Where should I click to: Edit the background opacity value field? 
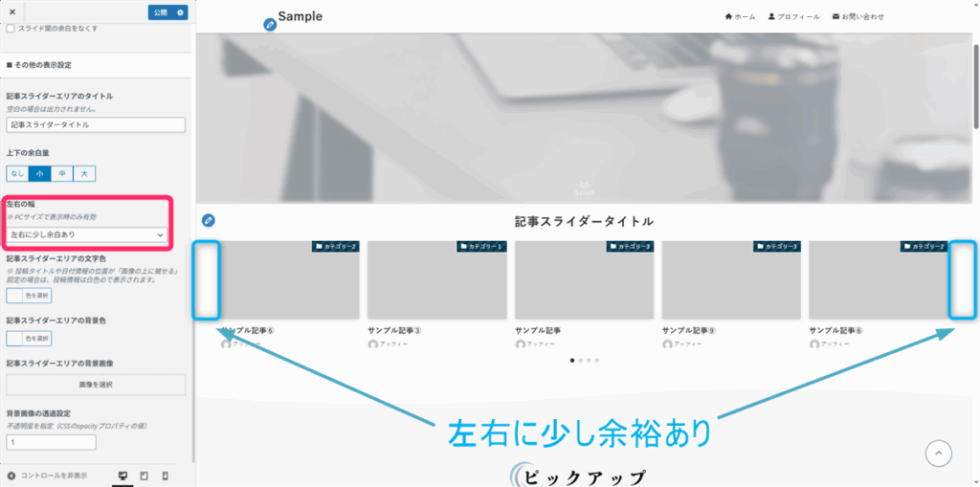click(x=52, y=442)
